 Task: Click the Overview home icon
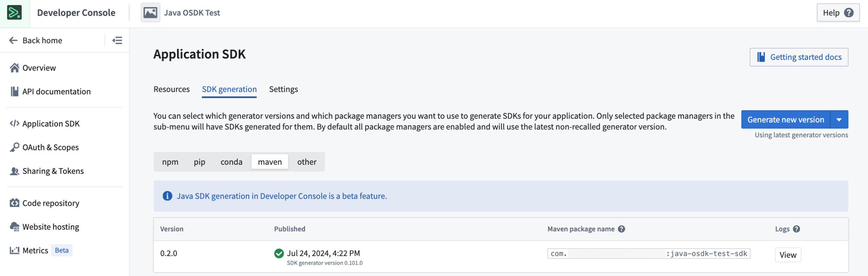[14, 68]
